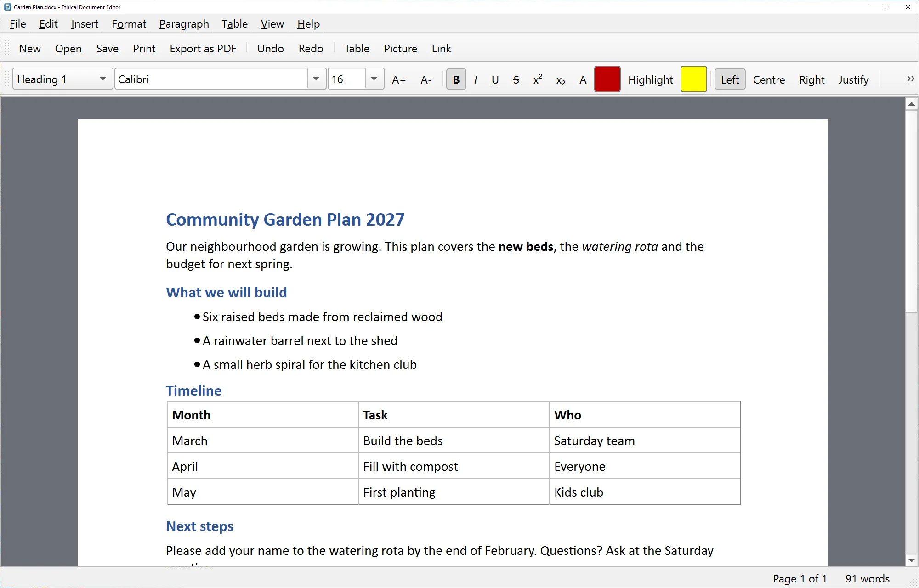Increase font size with A+
The width and height of the screenshot is (919, 588).
pos(399,79)
